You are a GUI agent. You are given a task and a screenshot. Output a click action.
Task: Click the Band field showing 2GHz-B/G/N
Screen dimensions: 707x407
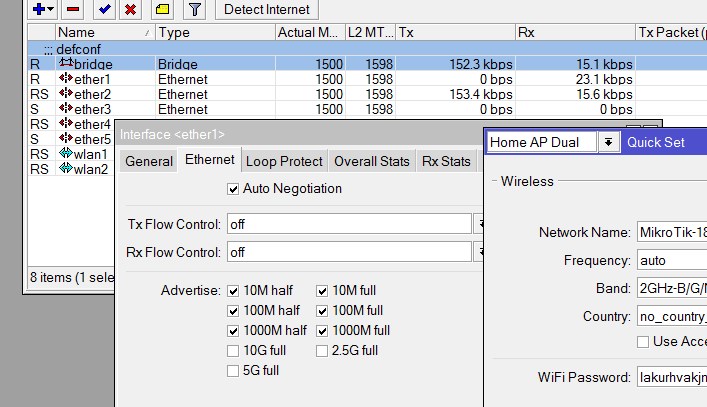click(x=672, y=288)
